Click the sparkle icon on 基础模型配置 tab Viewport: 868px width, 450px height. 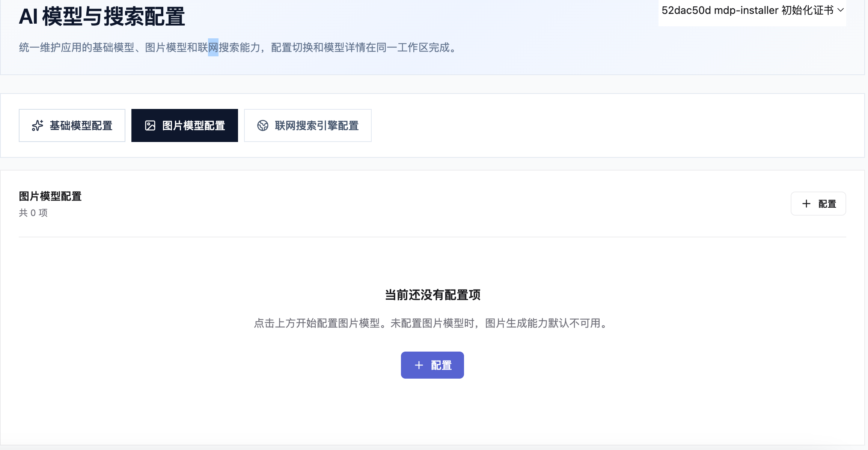coord(38,125)
